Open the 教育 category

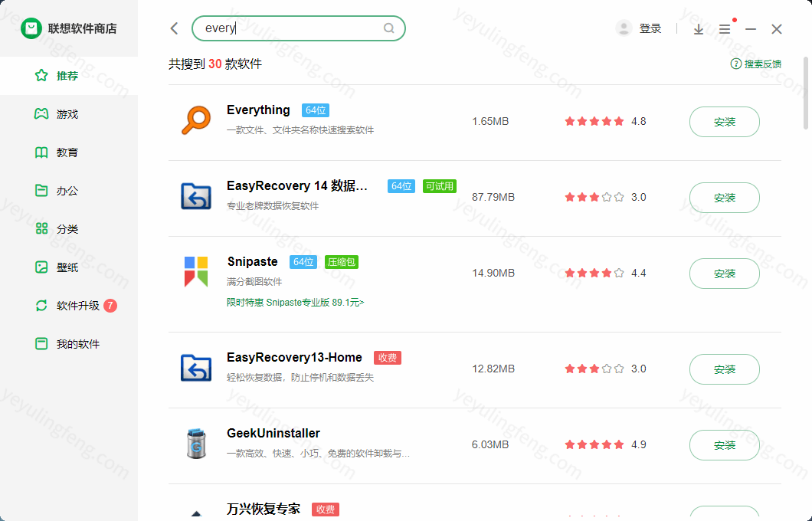[x=69, y=152]
